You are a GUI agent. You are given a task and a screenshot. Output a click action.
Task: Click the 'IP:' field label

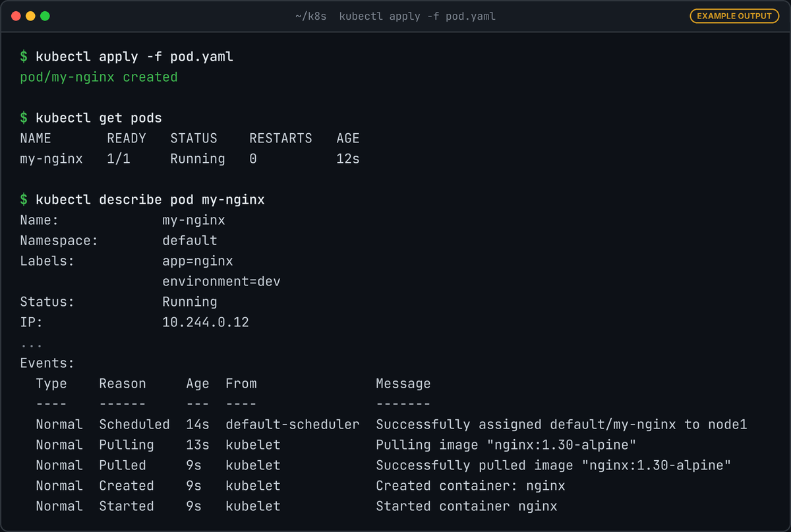click(x=32, y=322)
